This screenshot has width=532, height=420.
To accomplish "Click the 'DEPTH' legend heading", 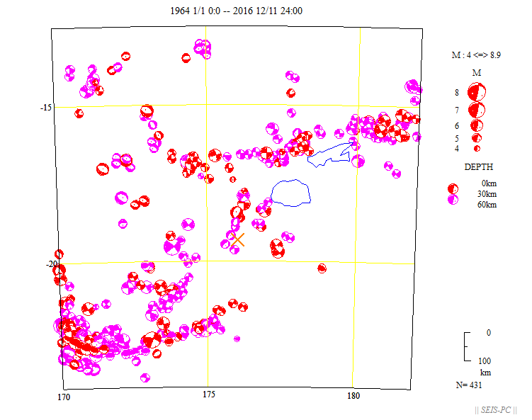I will point(478,167).
